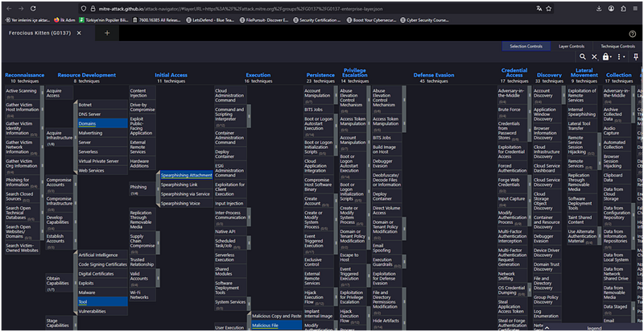
Task: Open the Reconnaissance tactic header link
Action: point(25,75)
